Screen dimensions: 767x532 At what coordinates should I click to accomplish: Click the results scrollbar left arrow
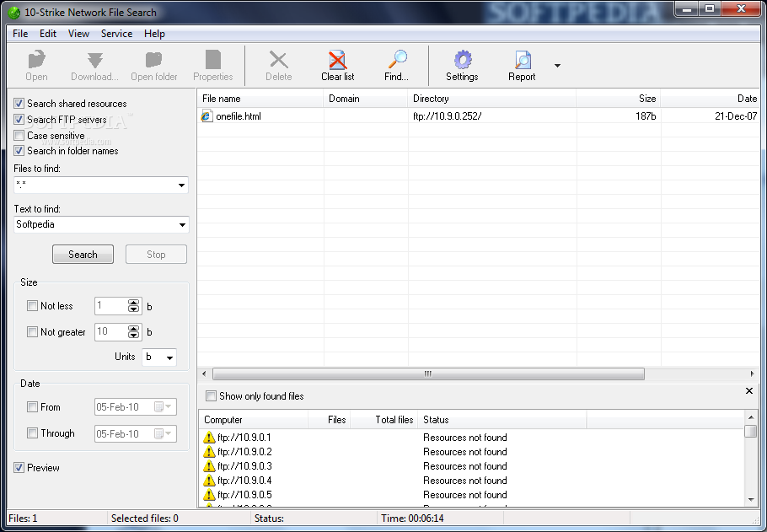204,373
